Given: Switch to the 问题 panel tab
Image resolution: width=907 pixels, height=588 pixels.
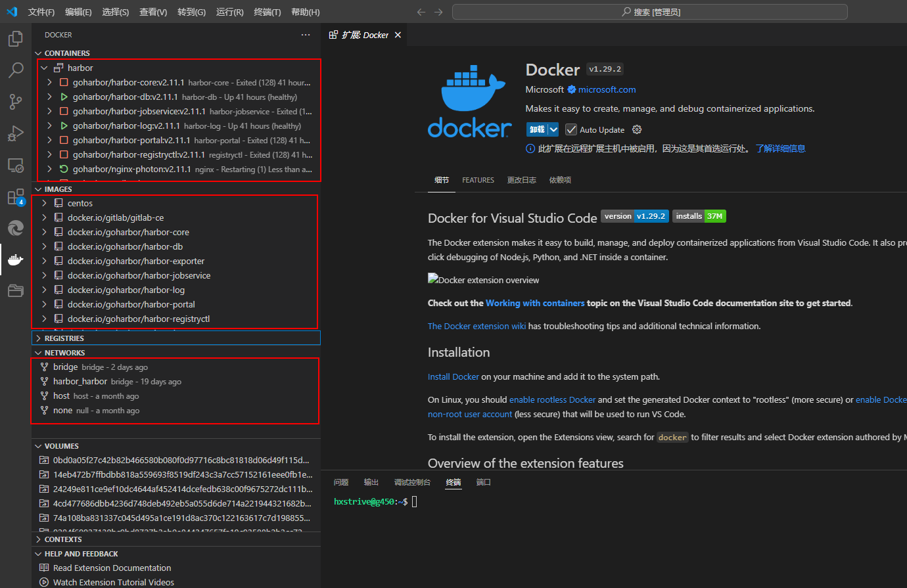Looking at the screenshot, I should point(341,482).
